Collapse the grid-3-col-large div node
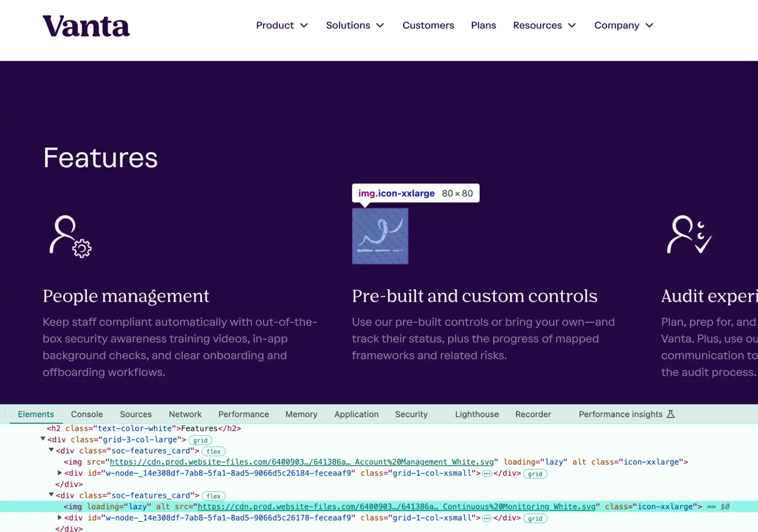 (43, 439)
